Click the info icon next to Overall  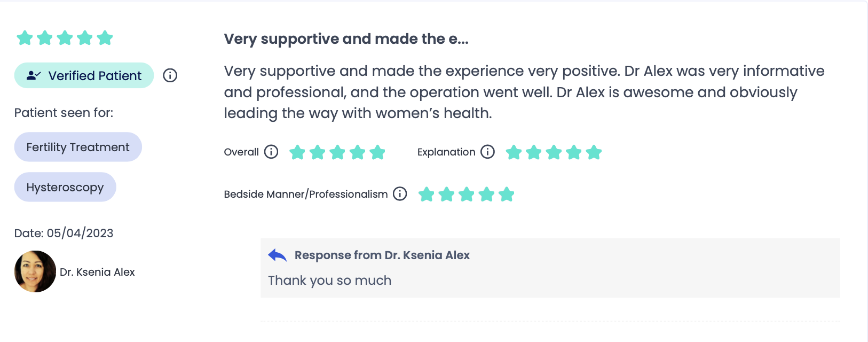pos(271,152)
